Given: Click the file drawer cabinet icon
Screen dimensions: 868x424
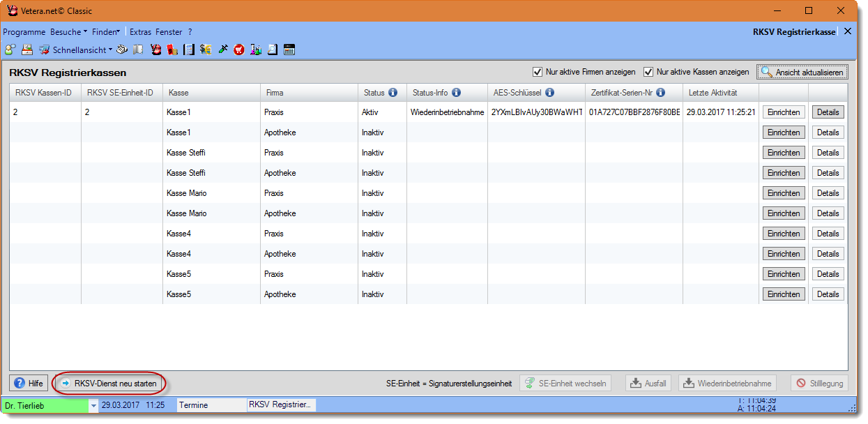Looking at the screenshot, I should tap(26, 50).
